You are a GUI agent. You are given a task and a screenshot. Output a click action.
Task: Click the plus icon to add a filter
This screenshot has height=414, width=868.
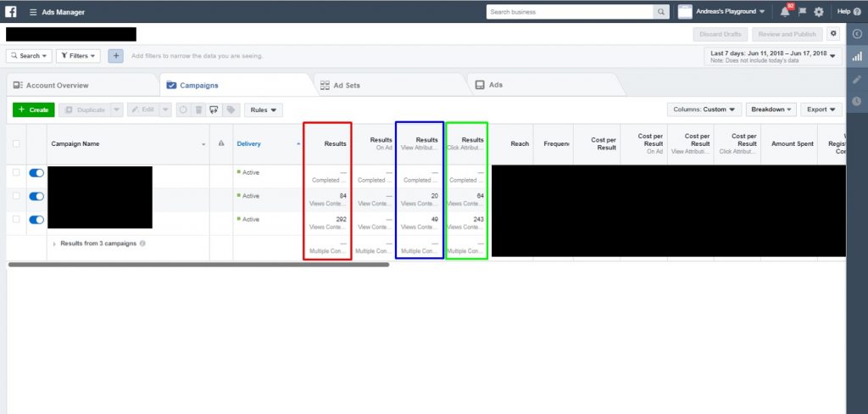(115, 56)
